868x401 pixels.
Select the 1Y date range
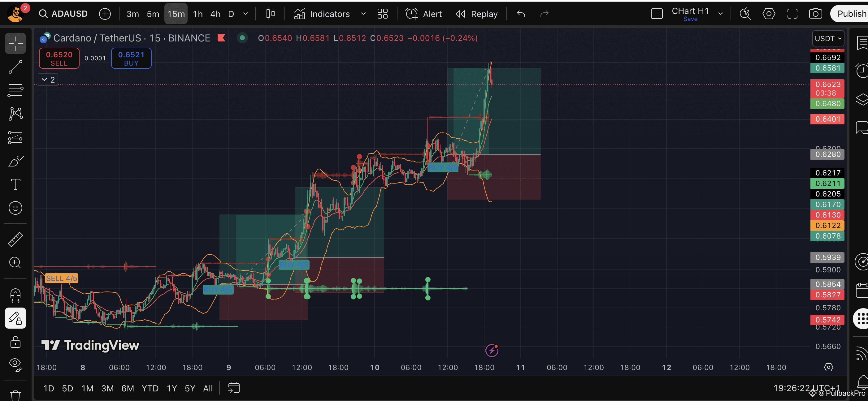[172, 388]
